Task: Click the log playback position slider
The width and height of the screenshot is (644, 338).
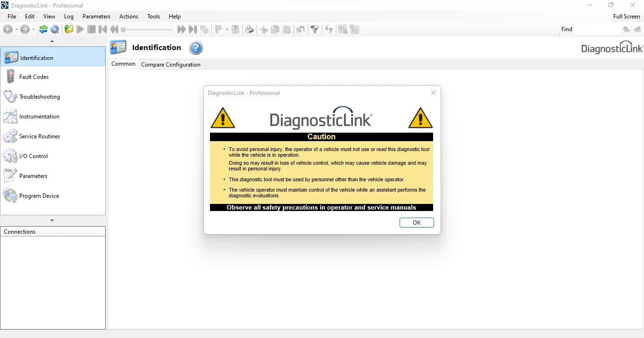Action: click(147, 30)
